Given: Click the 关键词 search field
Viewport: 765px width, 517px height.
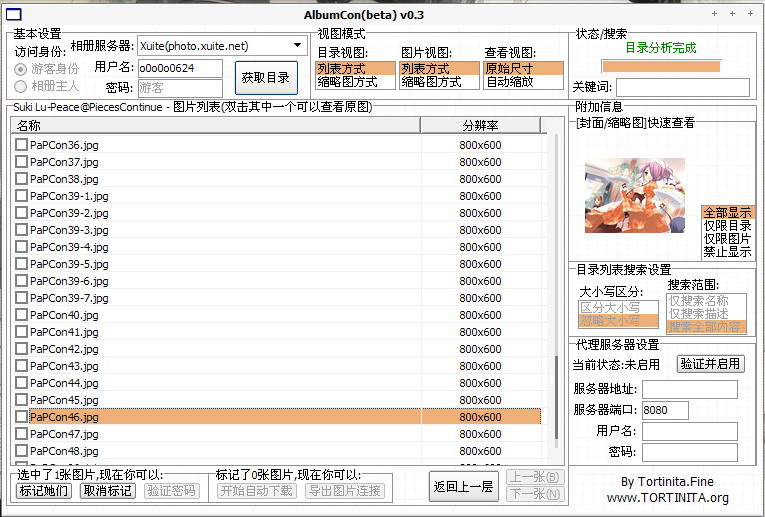Looking at the screenshot, I should click(x=683, y=87).
